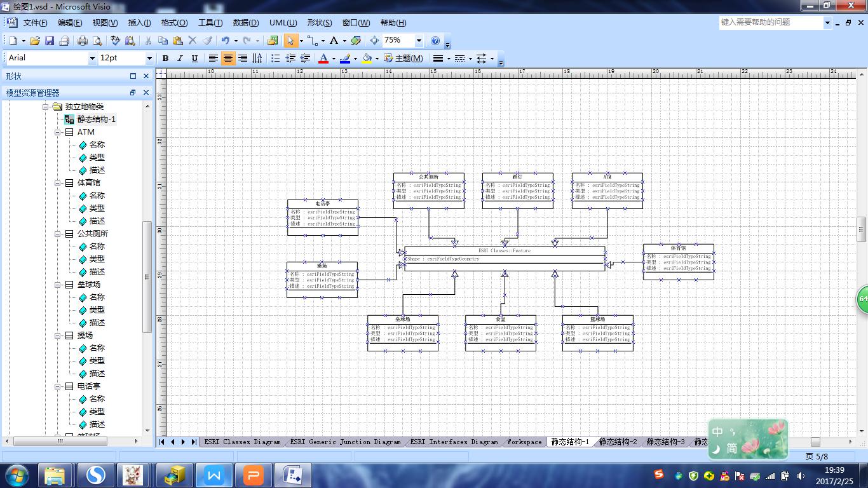Click the 主题(M) theme button

coord(403,58)
